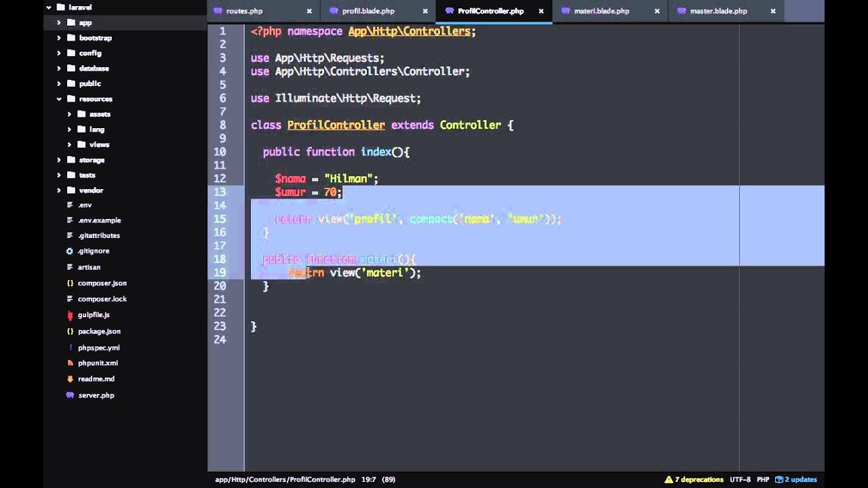
Task: Expand the vendor folder arrow
Action: [x=59, y=190]
